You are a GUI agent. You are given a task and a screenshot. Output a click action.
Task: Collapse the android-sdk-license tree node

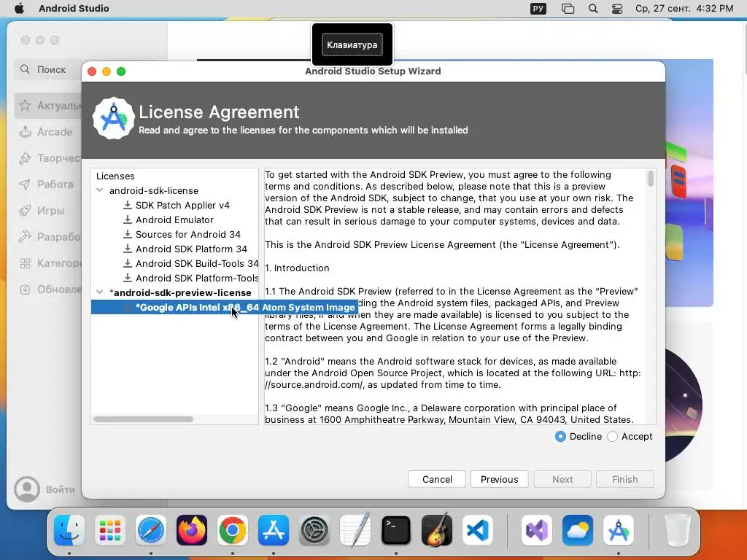(99, 190)
